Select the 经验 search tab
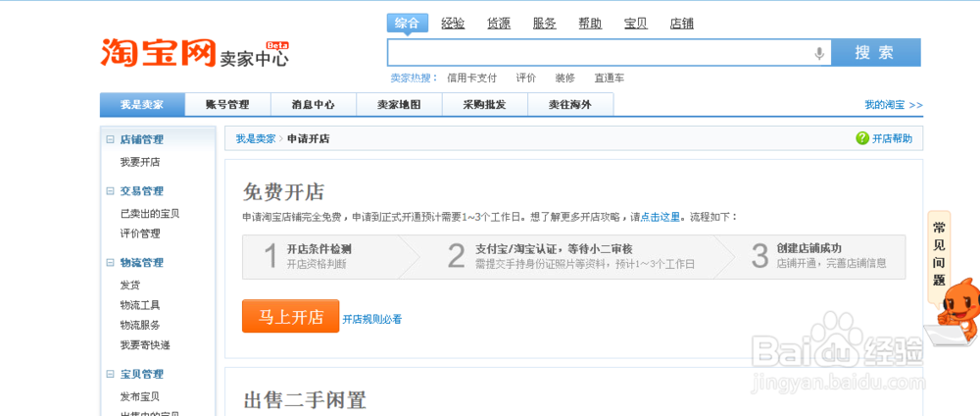 (453, 24)
